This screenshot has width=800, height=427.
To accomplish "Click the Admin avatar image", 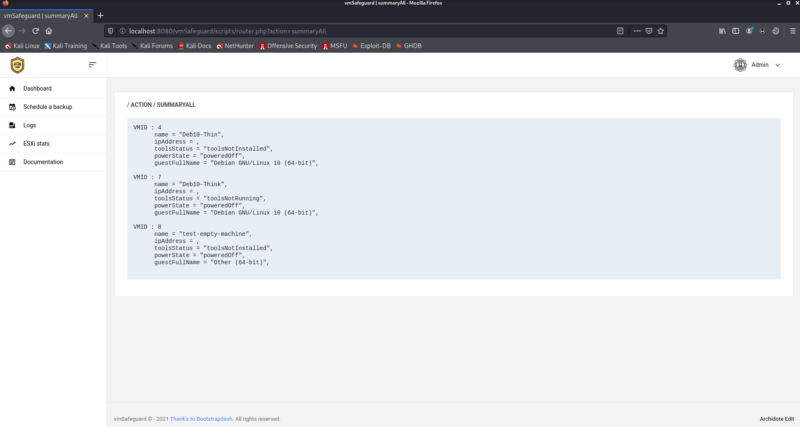I will 740,65.
